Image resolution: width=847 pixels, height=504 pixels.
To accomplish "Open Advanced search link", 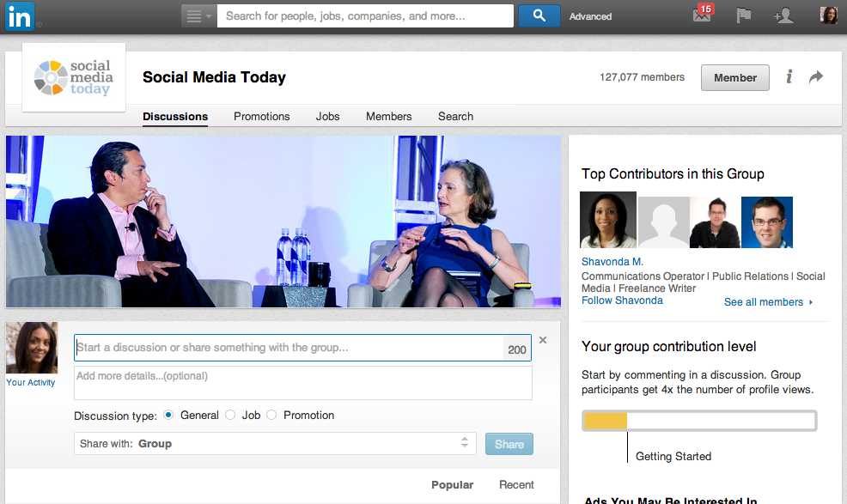I will pos(590,16).
